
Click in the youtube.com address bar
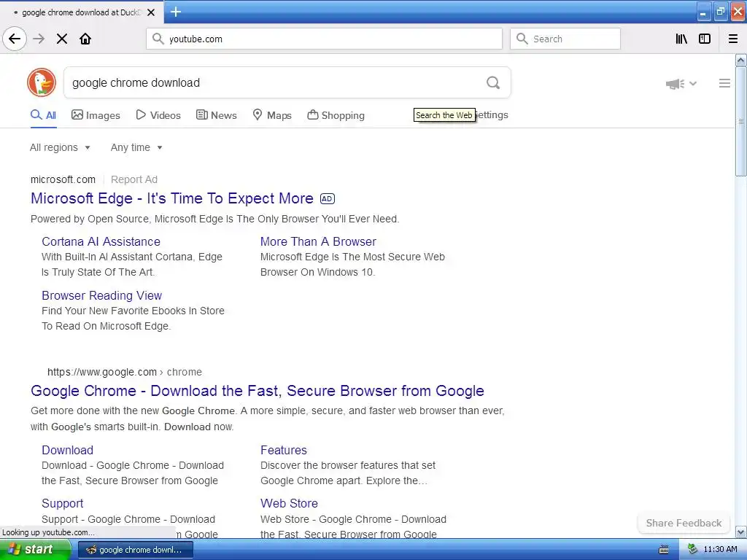click(324, 39)
